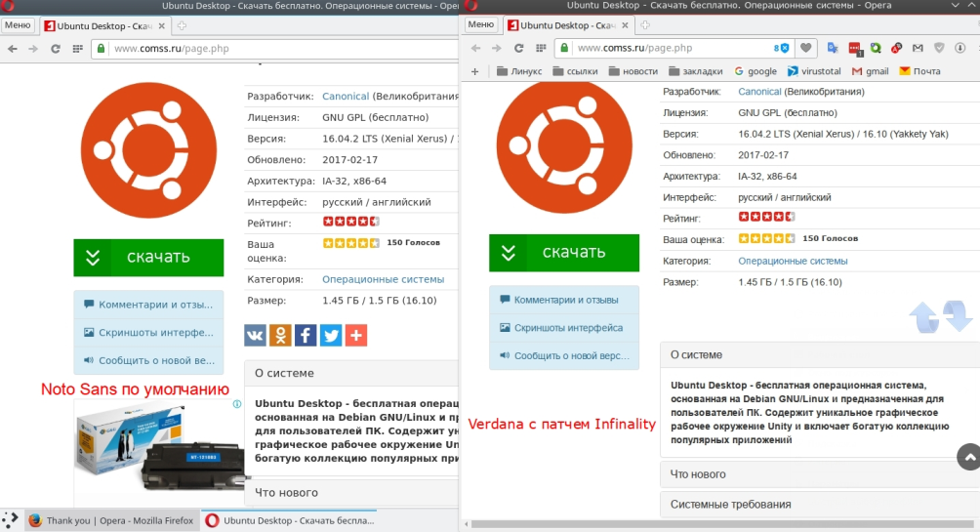980x532 pixels.
Task: Open Операционные системы category in left window
Action: pyautogui.click(x=384, y=279)
